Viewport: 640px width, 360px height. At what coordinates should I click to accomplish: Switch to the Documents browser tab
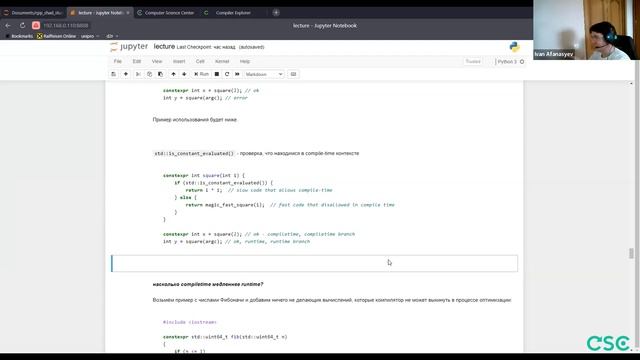[x=33, y=13]
